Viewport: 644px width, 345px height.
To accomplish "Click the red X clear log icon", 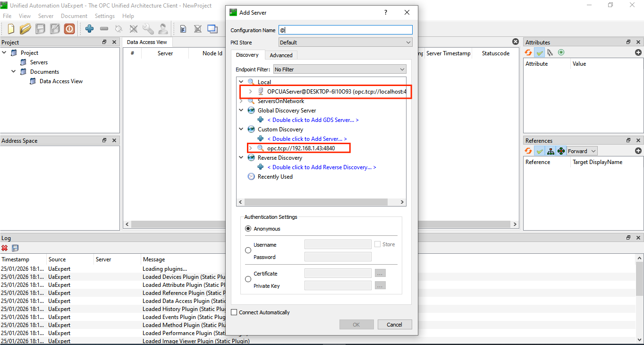I will [5, 248].
